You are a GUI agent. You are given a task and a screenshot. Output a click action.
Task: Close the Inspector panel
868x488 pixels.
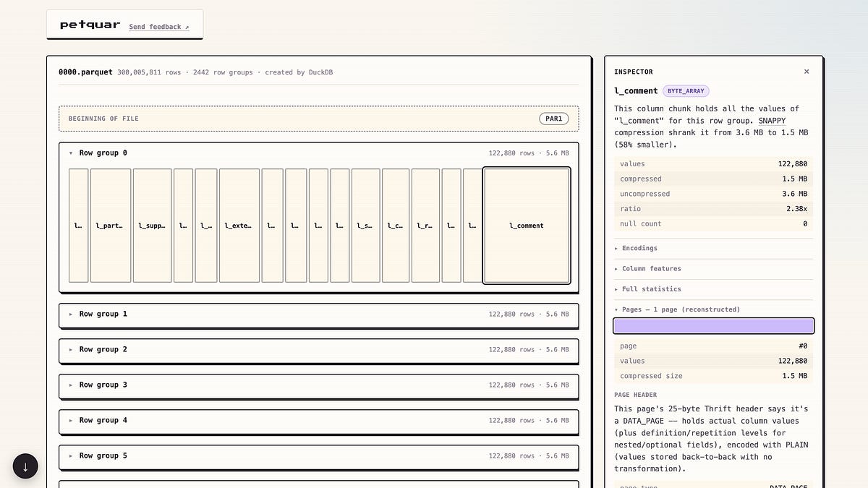(x=807, y=72)
